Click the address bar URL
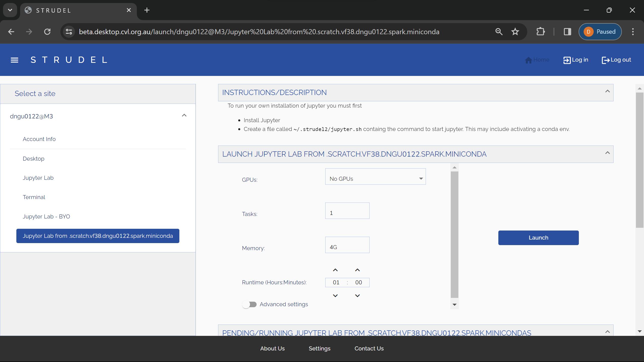 pos(259,32)
